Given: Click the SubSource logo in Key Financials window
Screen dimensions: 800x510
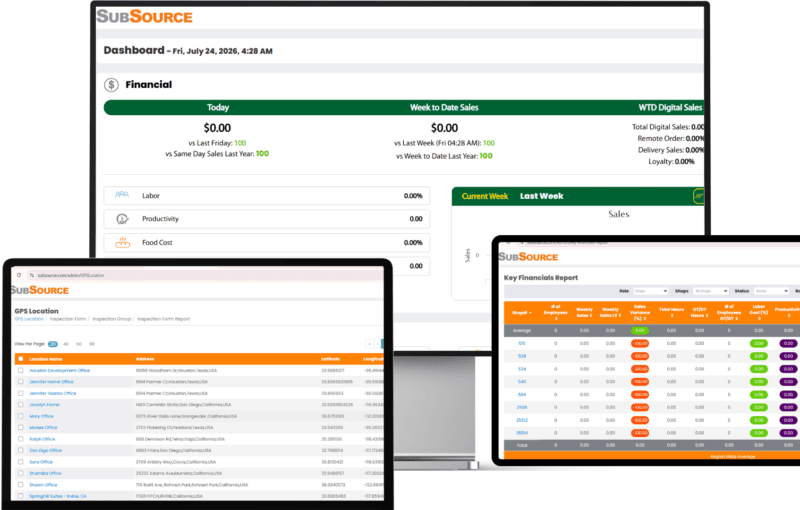Looking at the screenshot, I should click(528, 257).
